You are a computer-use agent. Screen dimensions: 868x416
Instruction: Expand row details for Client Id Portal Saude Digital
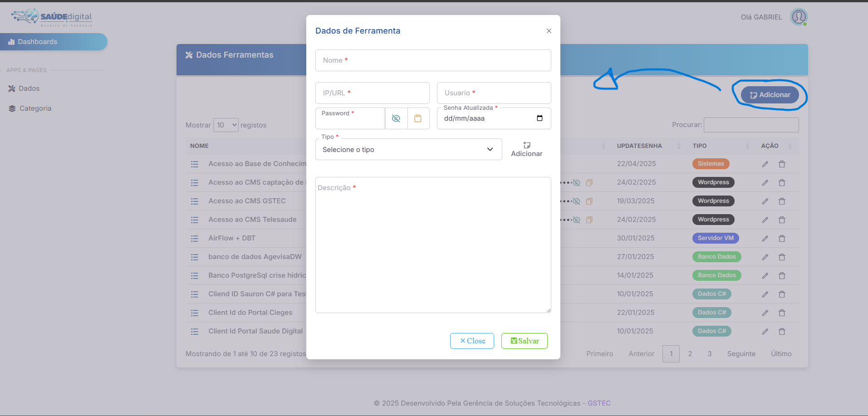(x=195, y=331)
